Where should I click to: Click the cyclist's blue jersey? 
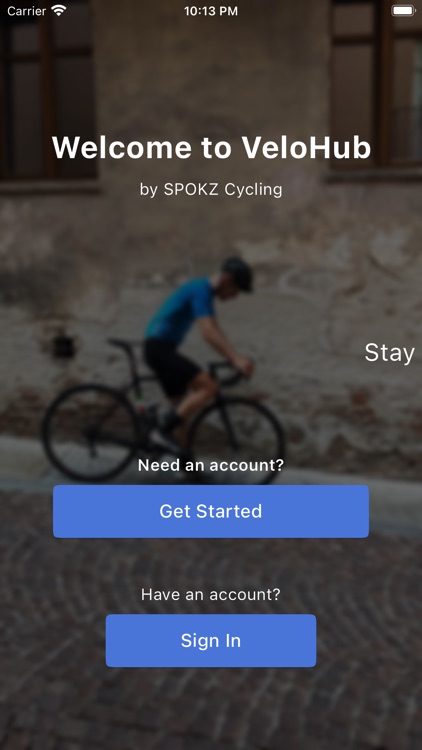click(179, 309)
